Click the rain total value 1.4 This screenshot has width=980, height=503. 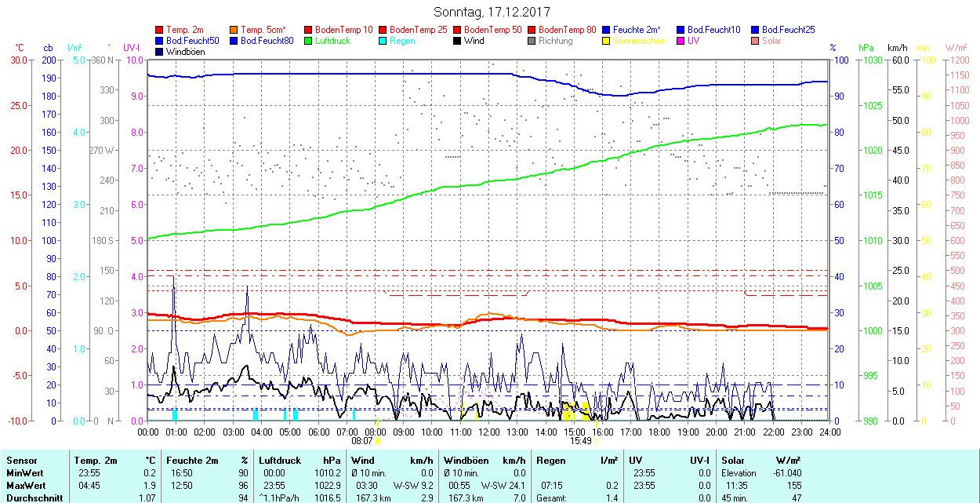click(x=613, y=498)
